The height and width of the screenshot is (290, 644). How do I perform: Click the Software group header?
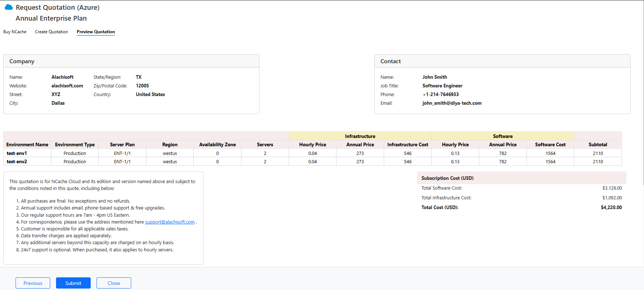coord(503,136)
